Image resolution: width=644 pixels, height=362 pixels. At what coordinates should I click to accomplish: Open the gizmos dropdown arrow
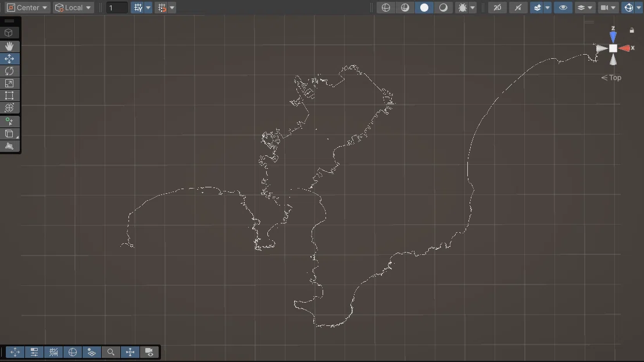[639, 8]
